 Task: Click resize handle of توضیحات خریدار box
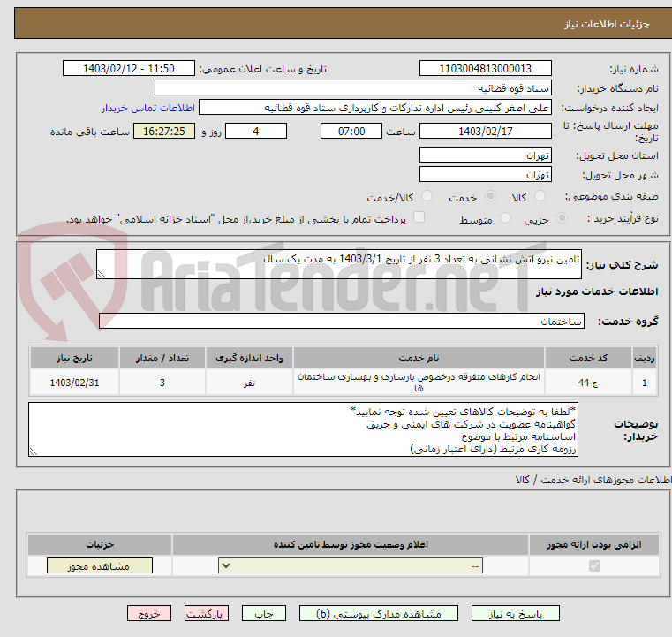click(34, 451)
